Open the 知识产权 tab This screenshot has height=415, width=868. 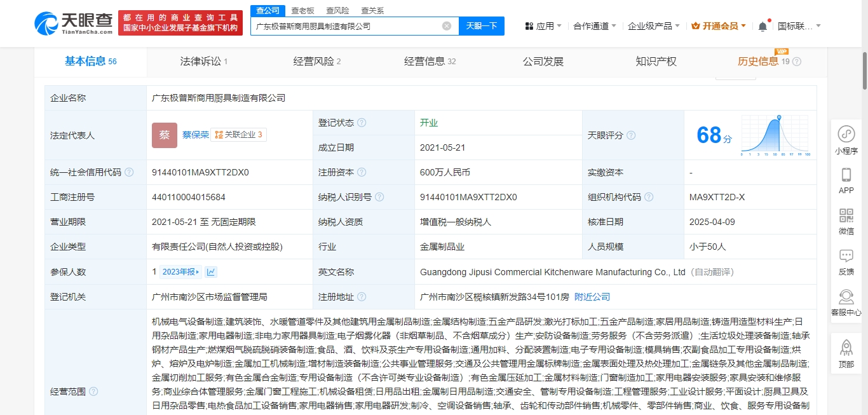(x=656, y=62)
